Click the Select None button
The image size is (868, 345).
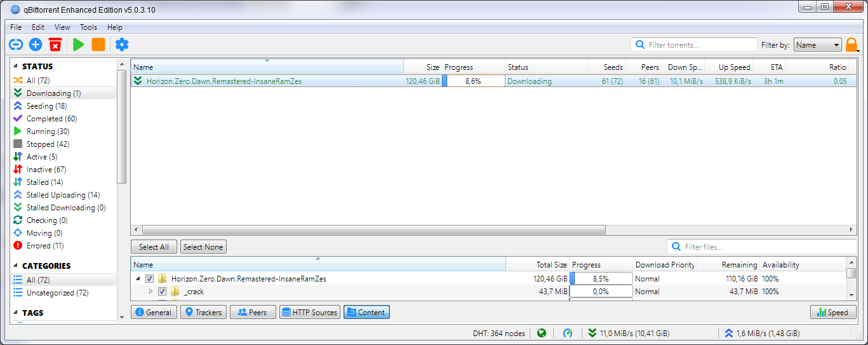click(203, 247)
